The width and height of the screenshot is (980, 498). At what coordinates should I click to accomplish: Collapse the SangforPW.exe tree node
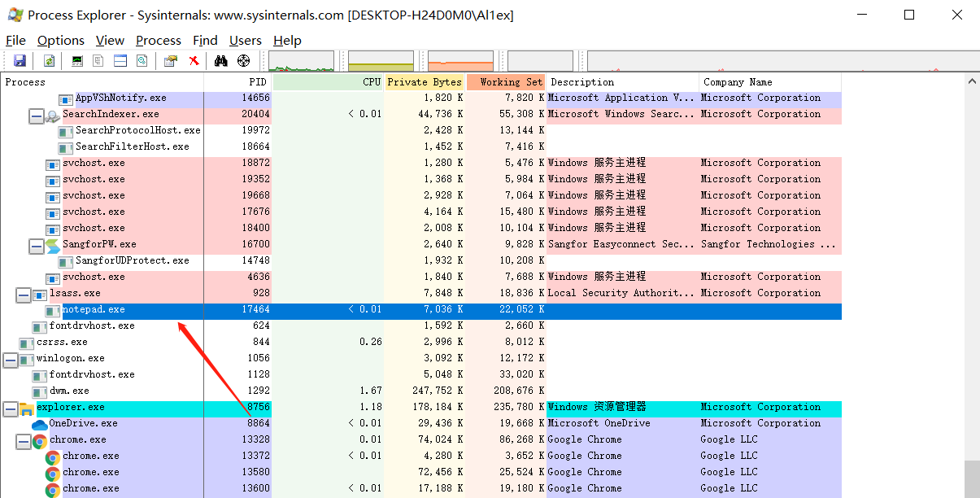[36, 246]
